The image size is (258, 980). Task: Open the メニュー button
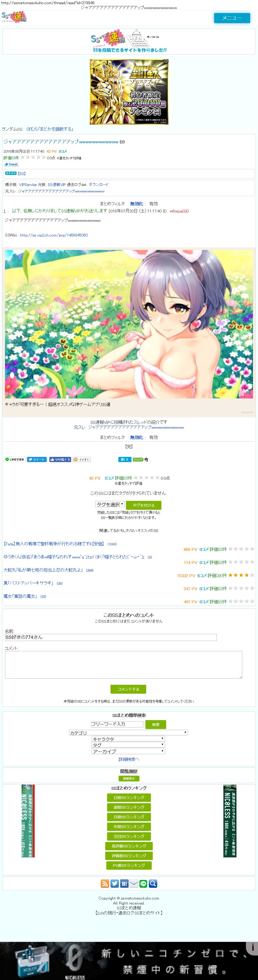[232, 18]
